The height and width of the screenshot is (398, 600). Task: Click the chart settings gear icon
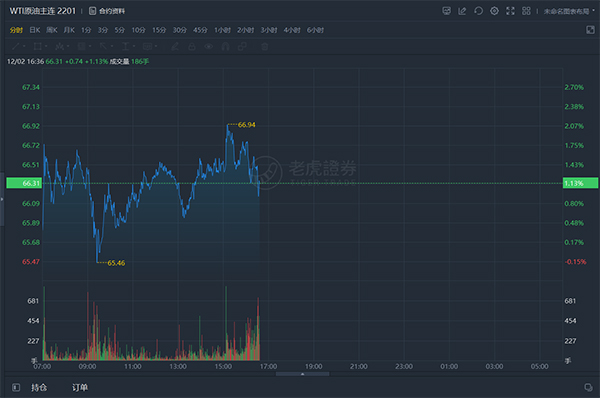point(494,11)
